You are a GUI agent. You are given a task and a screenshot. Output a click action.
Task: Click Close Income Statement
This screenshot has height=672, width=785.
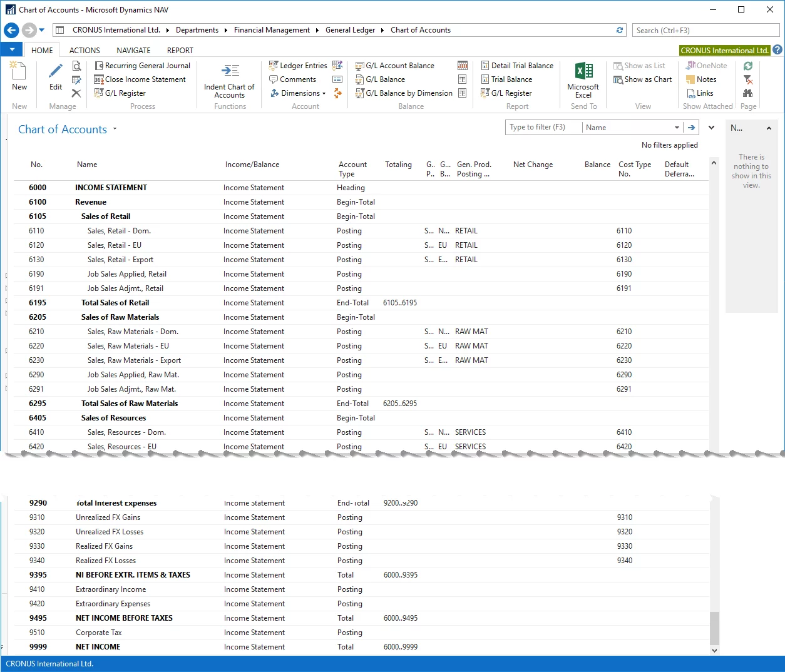[145, 79]
